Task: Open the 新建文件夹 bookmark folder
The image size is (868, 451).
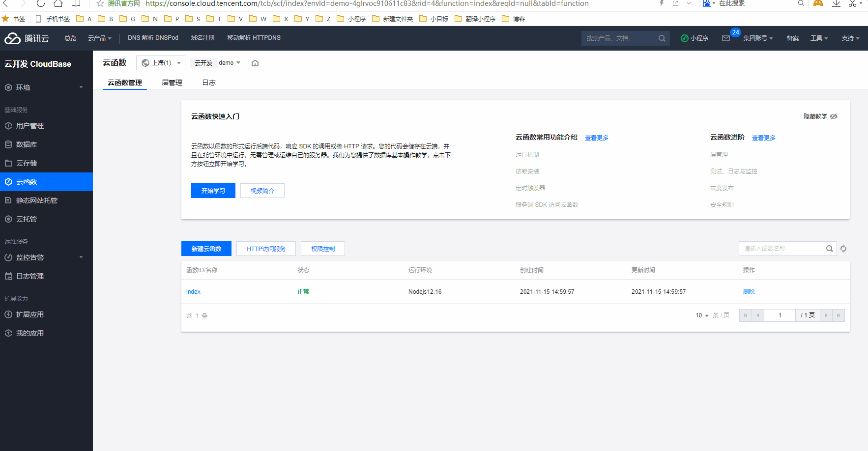Action: 393,19
